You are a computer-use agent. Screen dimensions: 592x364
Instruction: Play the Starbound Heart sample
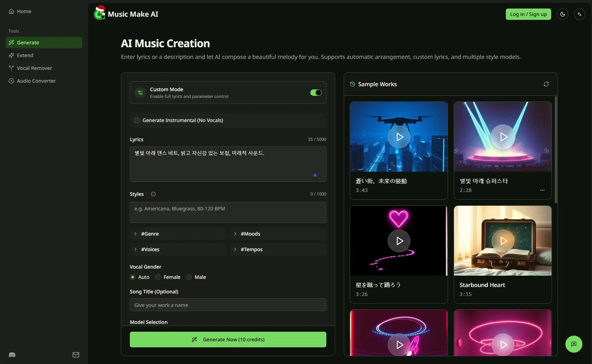(503, 241)
